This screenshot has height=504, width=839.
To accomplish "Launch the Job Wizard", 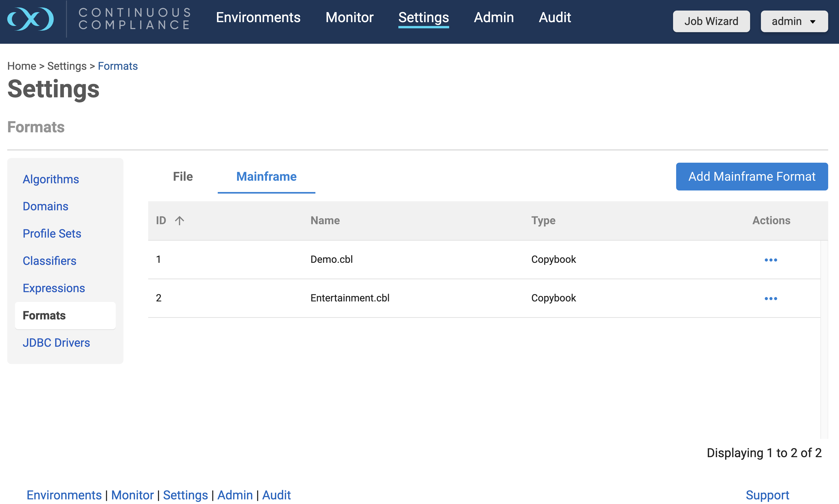I will (711, 21).
